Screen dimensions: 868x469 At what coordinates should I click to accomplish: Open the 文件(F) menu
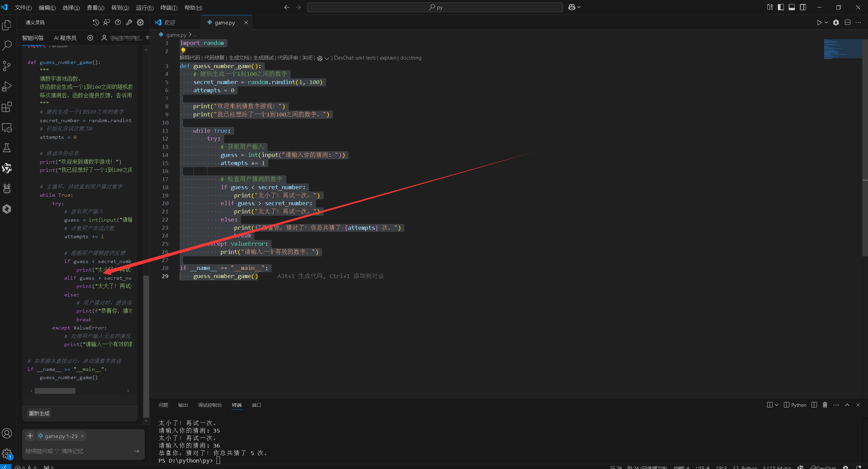pyautogui.click(x=23, y=7)
